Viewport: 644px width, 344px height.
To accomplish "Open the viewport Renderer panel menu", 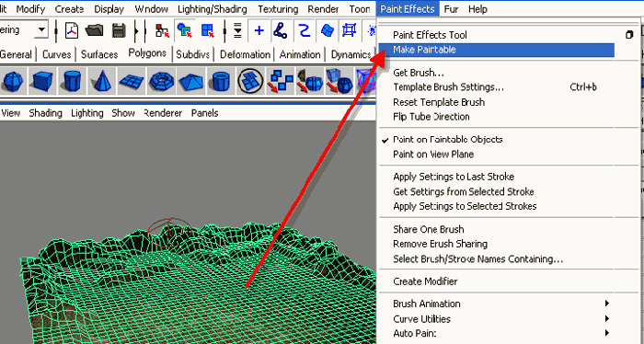I will click(x=163, y=113).
